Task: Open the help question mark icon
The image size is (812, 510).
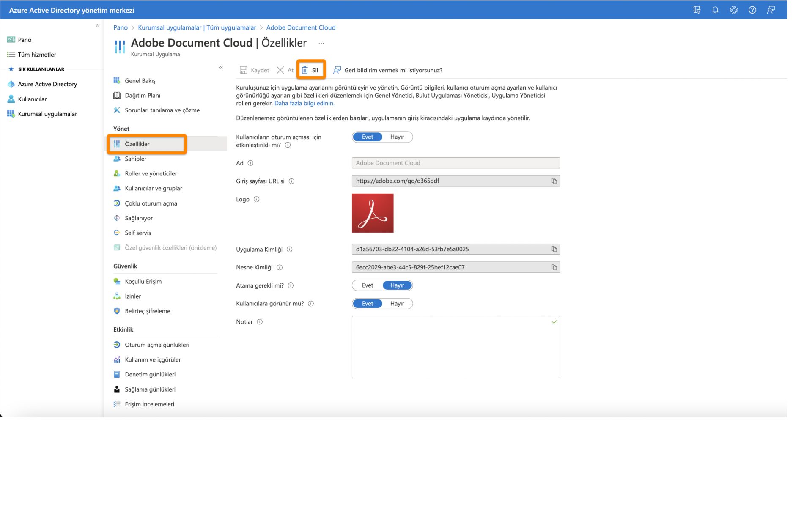Action: tap(752, 10)
